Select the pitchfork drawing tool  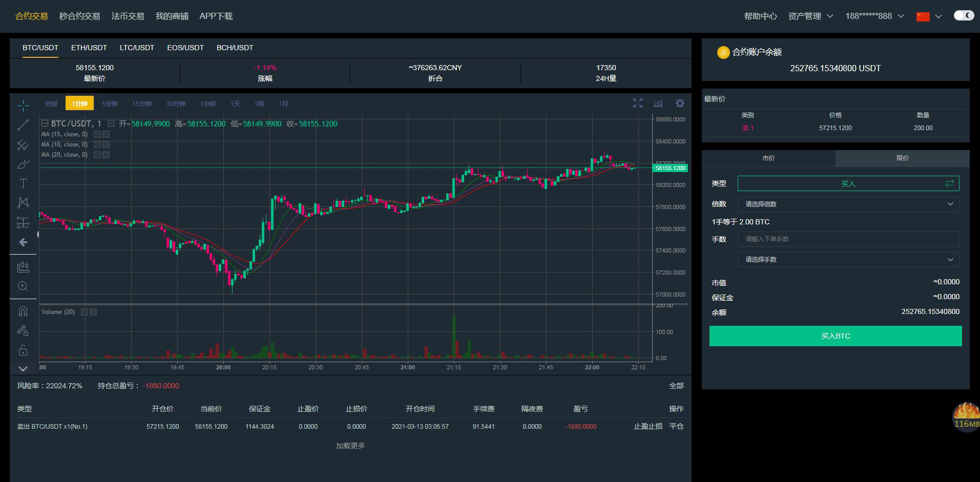(23, 144)
